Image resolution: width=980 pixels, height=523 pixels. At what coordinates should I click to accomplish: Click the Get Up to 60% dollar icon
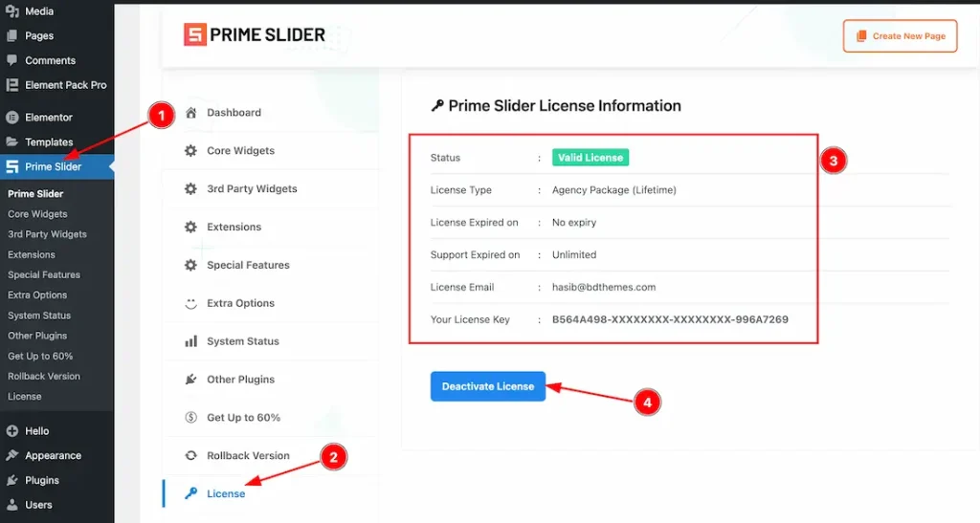click(190, 418)
